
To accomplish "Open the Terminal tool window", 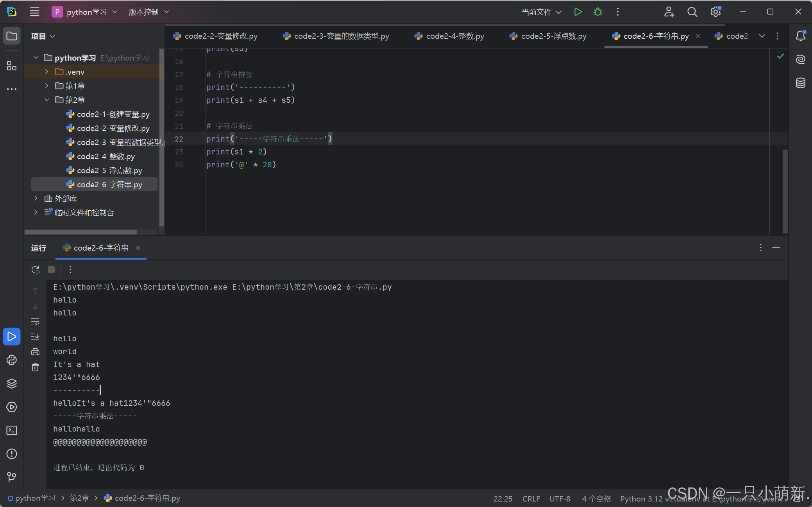I will [x=12, y=430].
